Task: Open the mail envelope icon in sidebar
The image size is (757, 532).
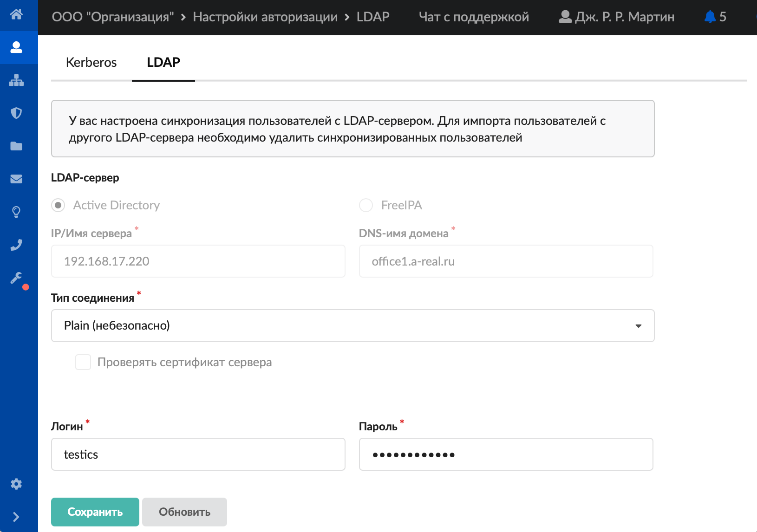Action: coord(16,179)
